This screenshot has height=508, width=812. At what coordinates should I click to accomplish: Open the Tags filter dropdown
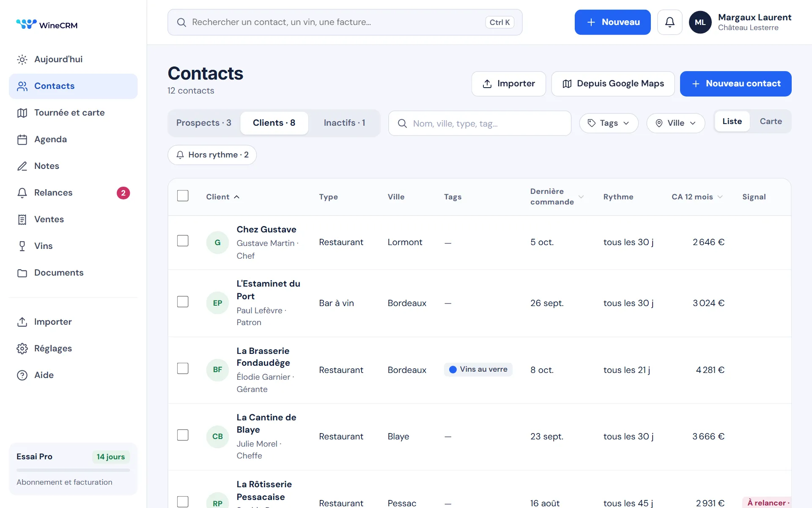coord(609,123)
